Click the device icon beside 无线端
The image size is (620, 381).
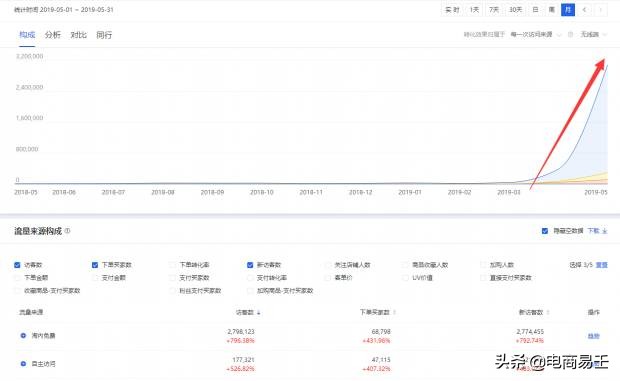tap(570, 34)
